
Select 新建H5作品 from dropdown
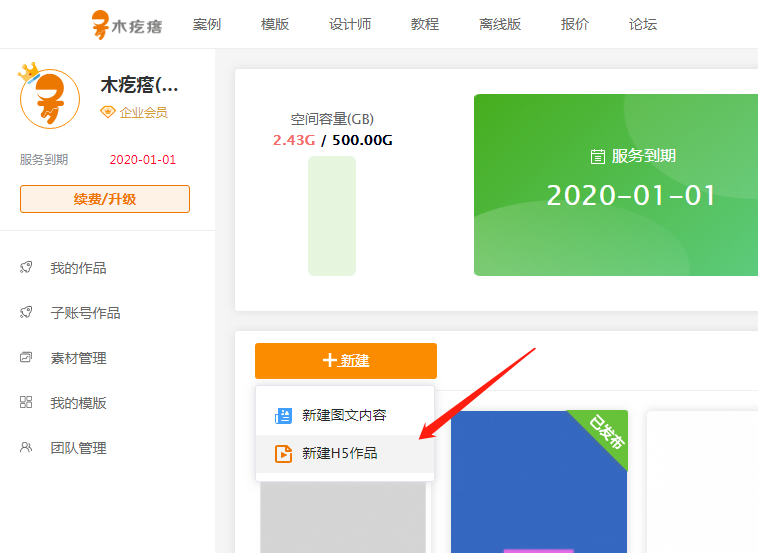(345, 453)
